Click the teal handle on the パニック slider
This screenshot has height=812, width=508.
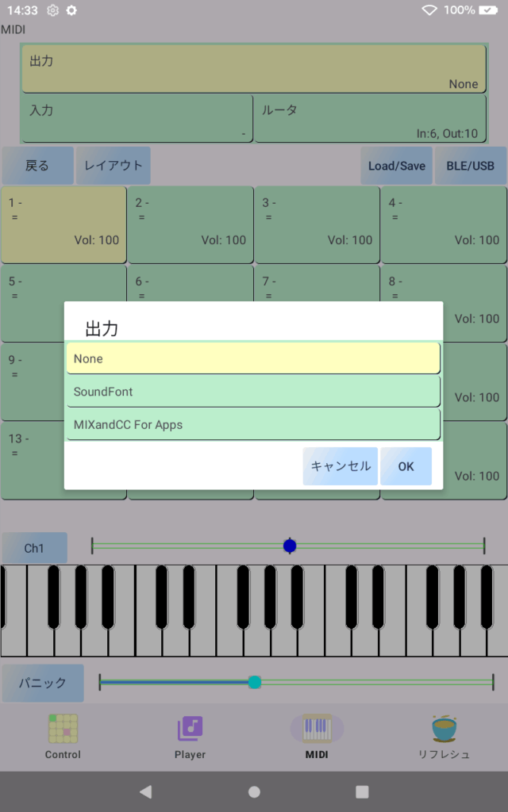(x=255, y=683)
